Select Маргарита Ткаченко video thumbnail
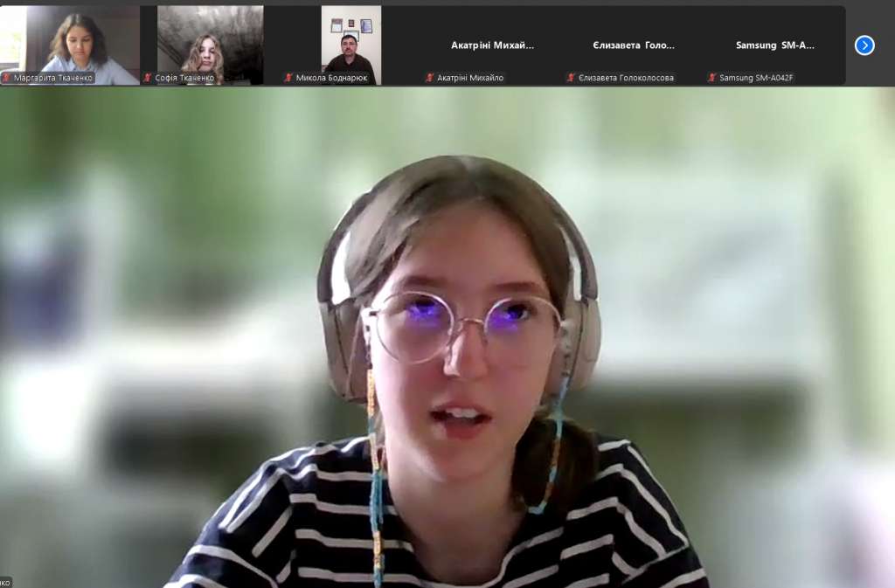The width and height of the screenshot is (895, 588). click(x=70, y=45)
